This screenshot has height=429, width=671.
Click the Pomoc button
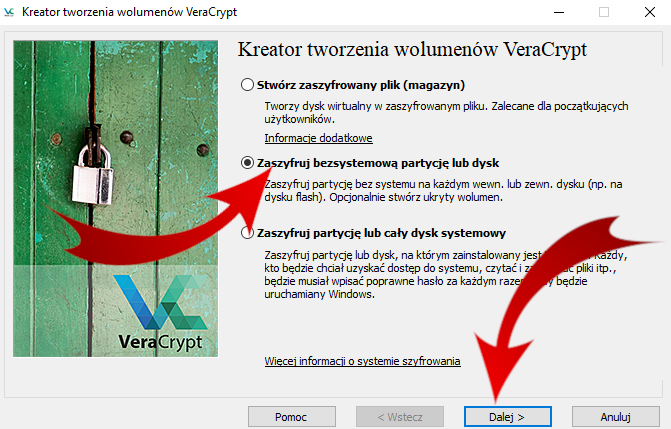(x=291, y=417)
